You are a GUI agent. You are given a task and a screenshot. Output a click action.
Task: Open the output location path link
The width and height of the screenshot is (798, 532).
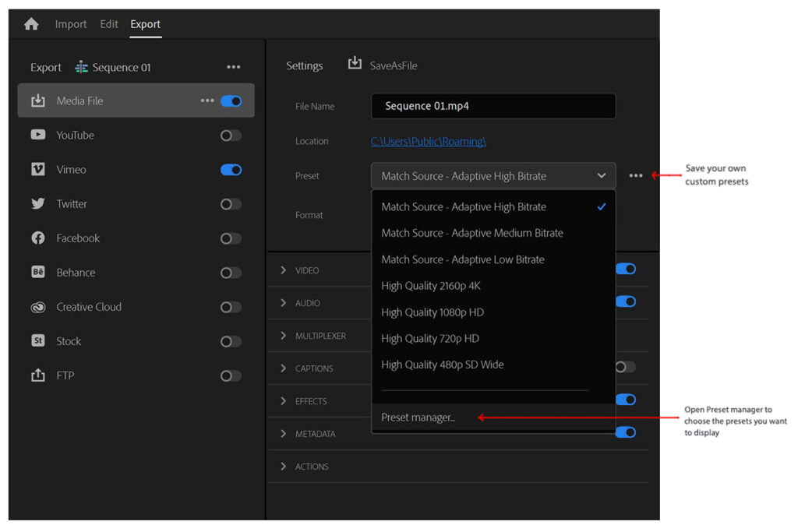click(428, 142)
